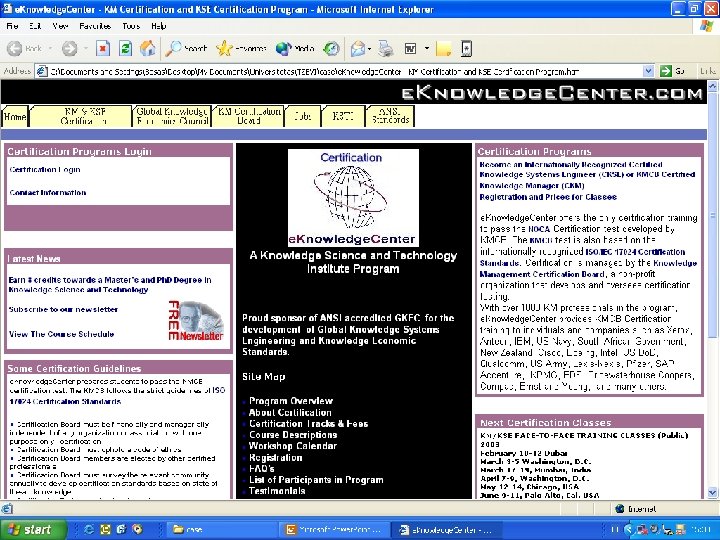The height and width of the screenshot is (540, 720).
Task: Click the page scrollbar down arrow
Action: [x=712, y=493]
